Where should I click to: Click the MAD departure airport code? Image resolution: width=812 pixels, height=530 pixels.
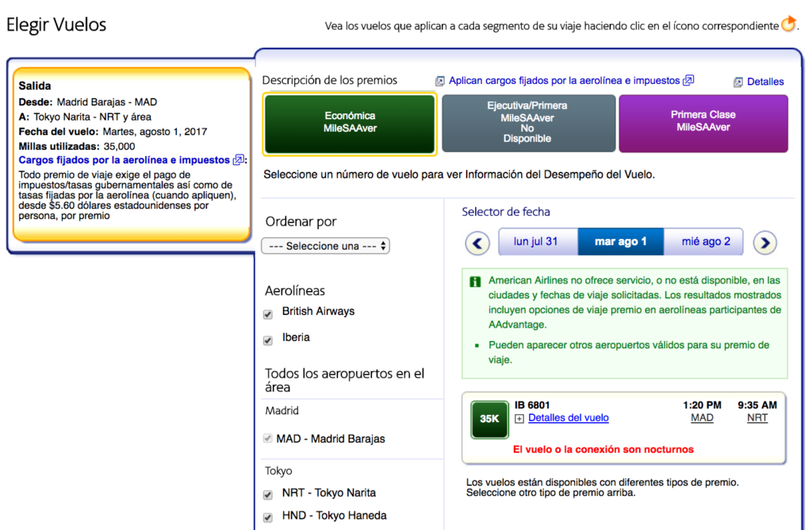702,418
